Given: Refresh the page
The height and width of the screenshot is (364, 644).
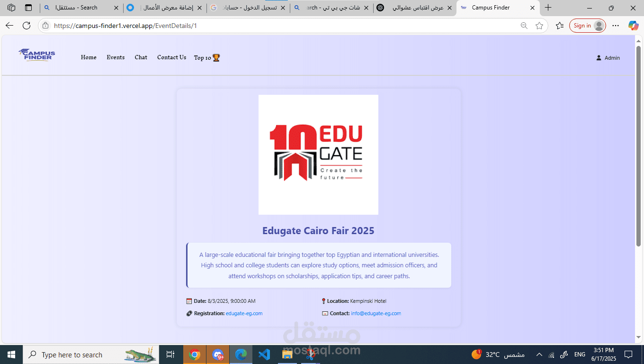Looking at the screenshot, I should pos(27,26).
